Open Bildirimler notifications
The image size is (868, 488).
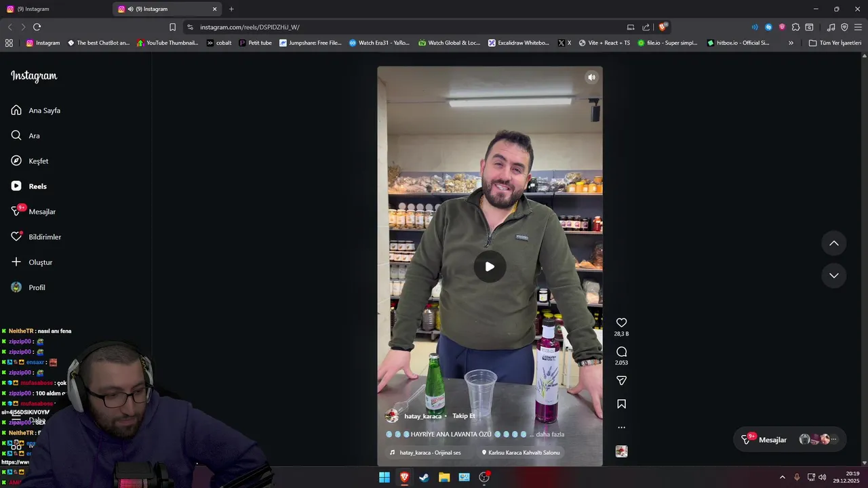tap(36, 237)
